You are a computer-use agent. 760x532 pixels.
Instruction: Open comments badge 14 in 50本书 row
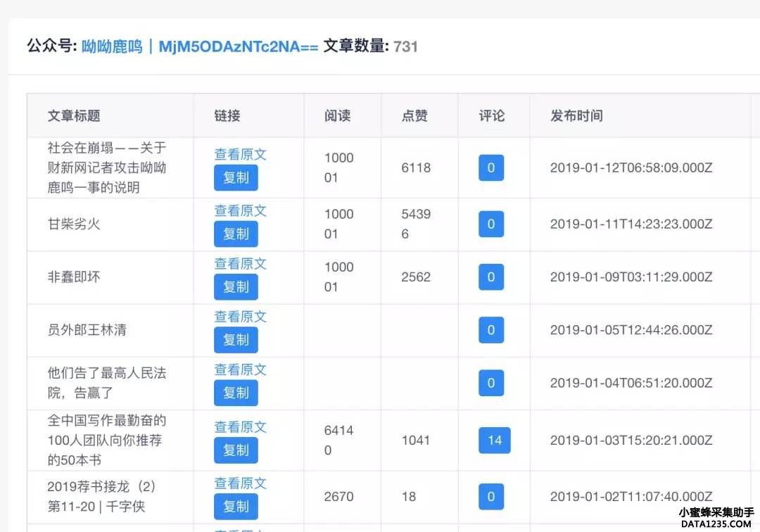495,441
